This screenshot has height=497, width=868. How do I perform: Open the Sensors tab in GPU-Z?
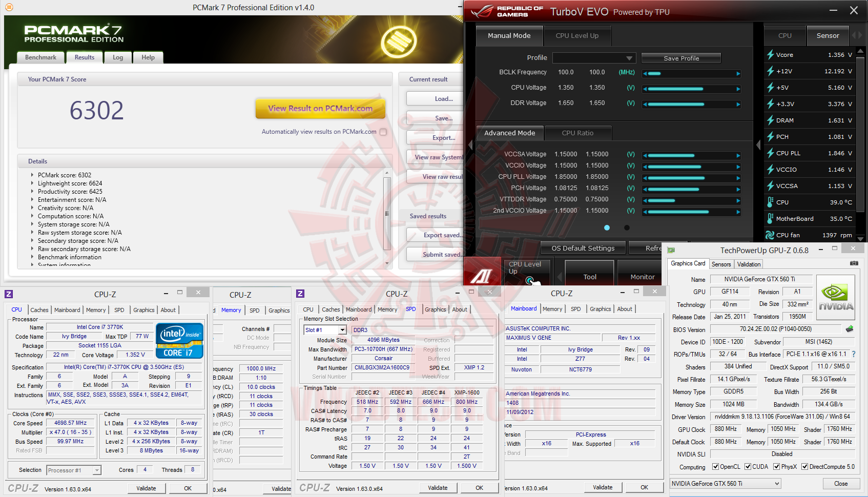721,264
